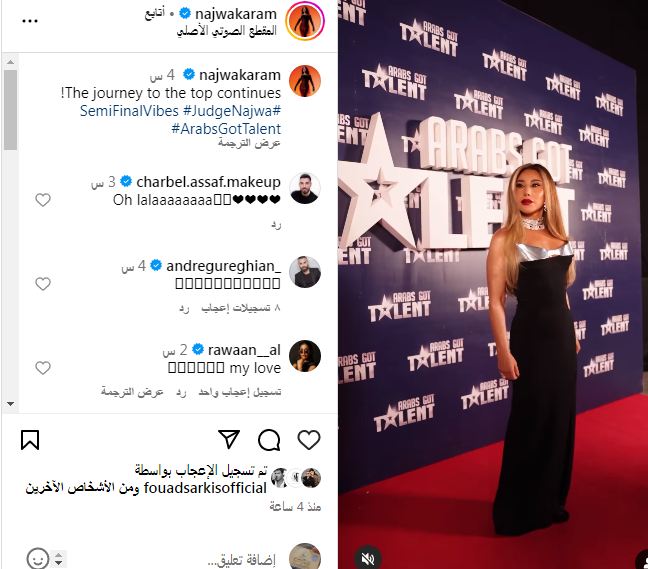Click the comments scrollbar down arrow
The image size is (648, 569).
click(x=10, y=404)
